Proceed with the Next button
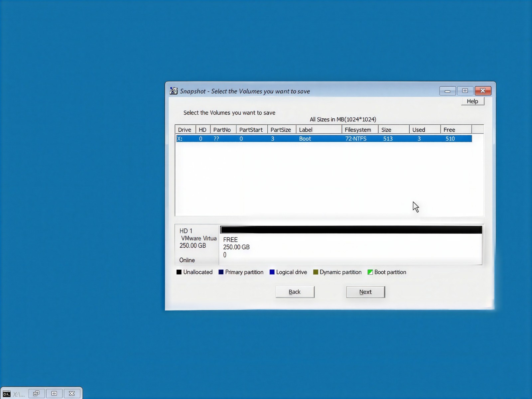532x399 pixels. pyautogui.click(x=365, y=292)
